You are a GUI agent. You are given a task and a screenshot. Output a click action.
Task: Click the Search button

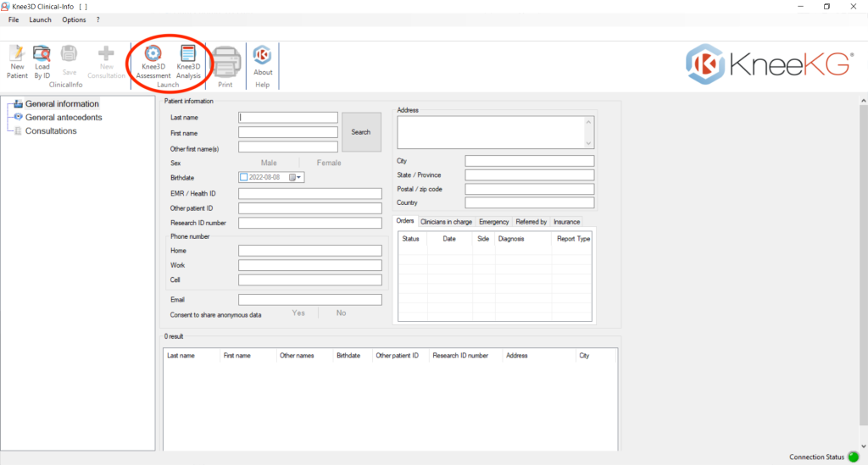point(361,132)
